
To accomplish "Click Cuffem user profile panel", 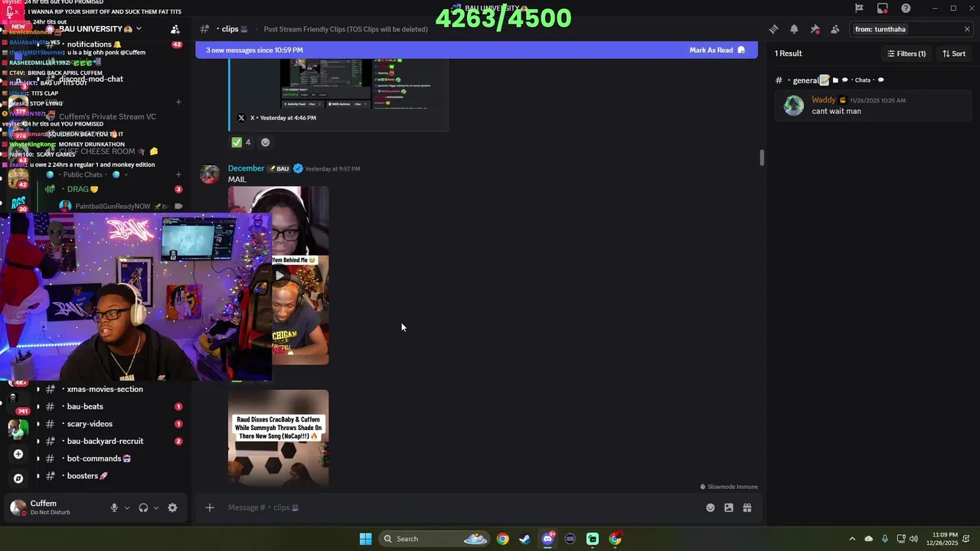I will (x=54, y=507).
